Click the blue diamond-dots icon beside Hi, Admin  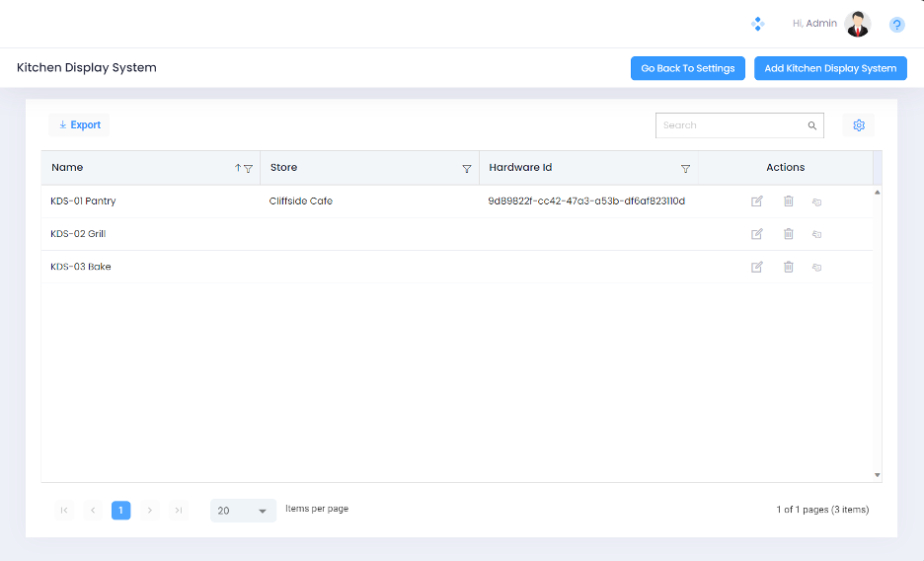758,24
